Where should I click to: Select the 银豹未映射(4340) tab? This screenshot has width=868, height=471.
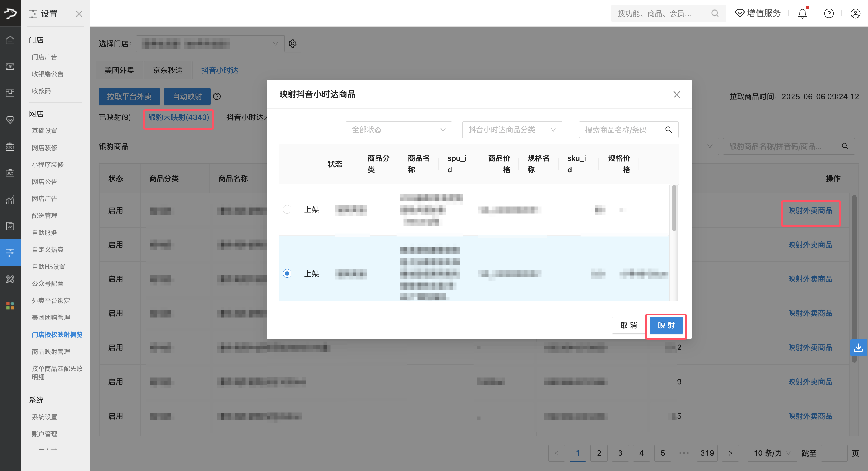pyautogui.click(x=179, y=117)
